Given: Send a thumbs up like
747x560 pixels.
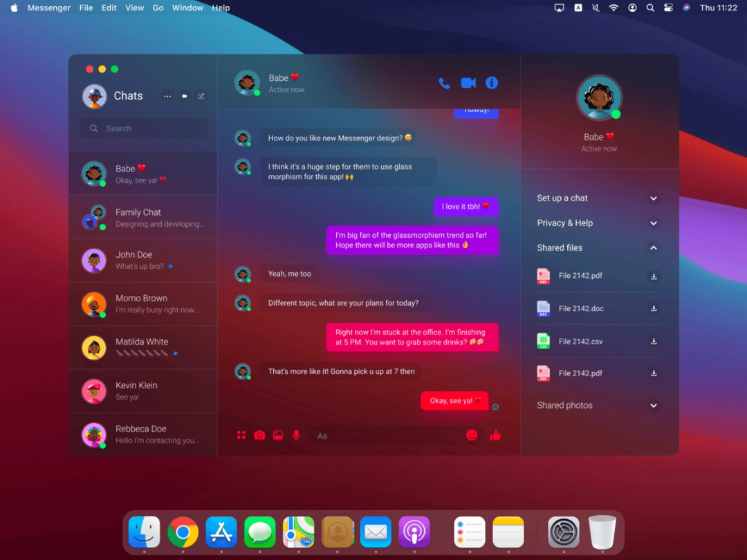Looking at the screenshot, I should (495, 435).
